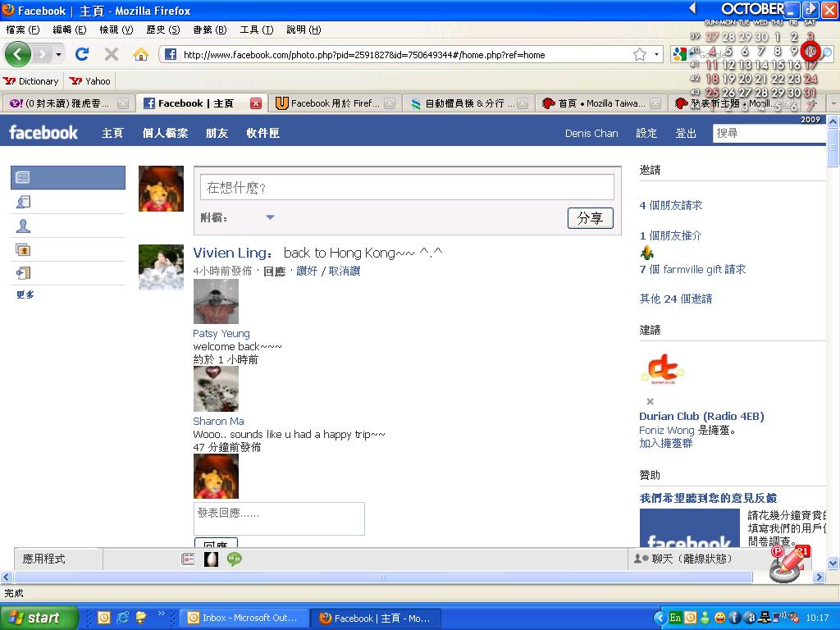Open the 歷史 (S) menu
Image resolution: width=840 pixels, height=630 pixels.
click(x=163, y=30)
